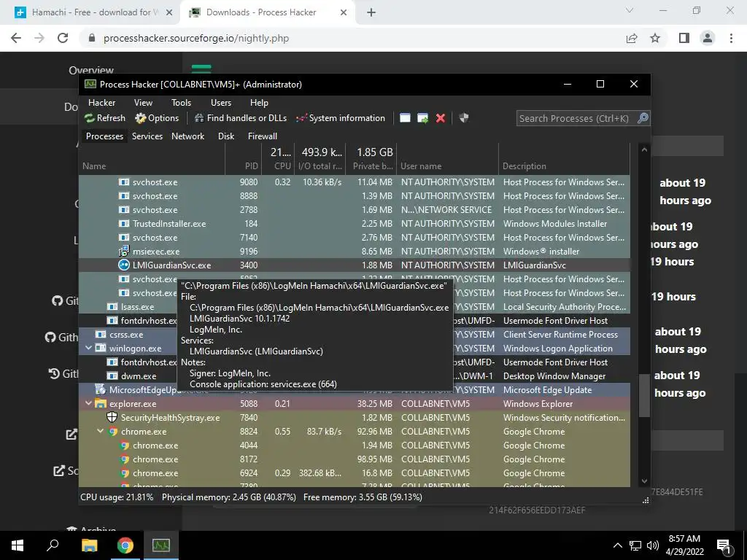The height and width of the screenshot is (560, 747).
Task: Bookmark page with star icon
Action: click(655, 38)
